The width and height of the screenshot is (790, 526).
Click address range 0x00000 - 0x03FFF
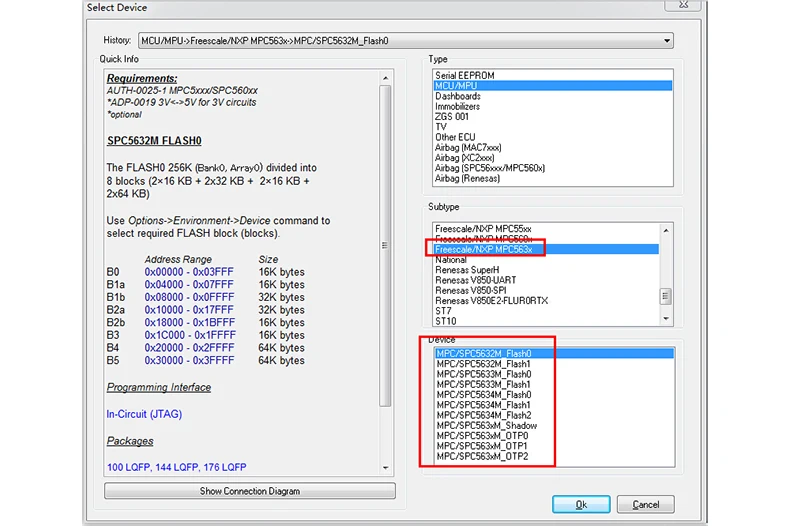click(x=189, y=272)
